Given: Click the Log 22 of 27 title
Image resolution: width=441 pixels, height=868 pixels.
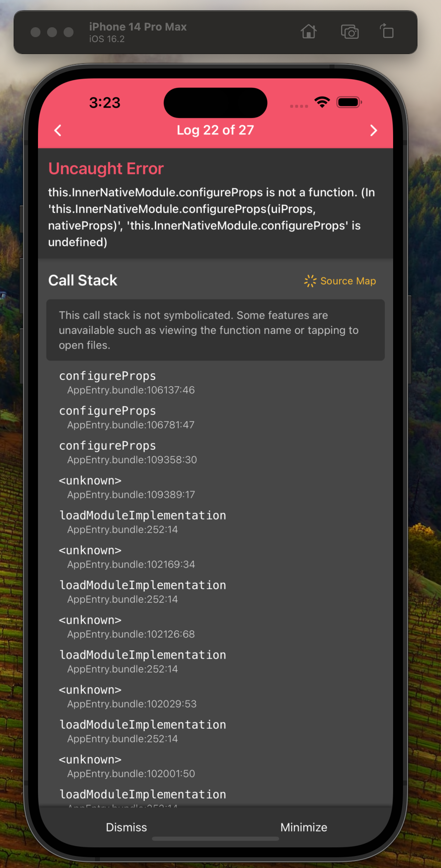Looking at the screenshot, I should (x=215, y=130).
